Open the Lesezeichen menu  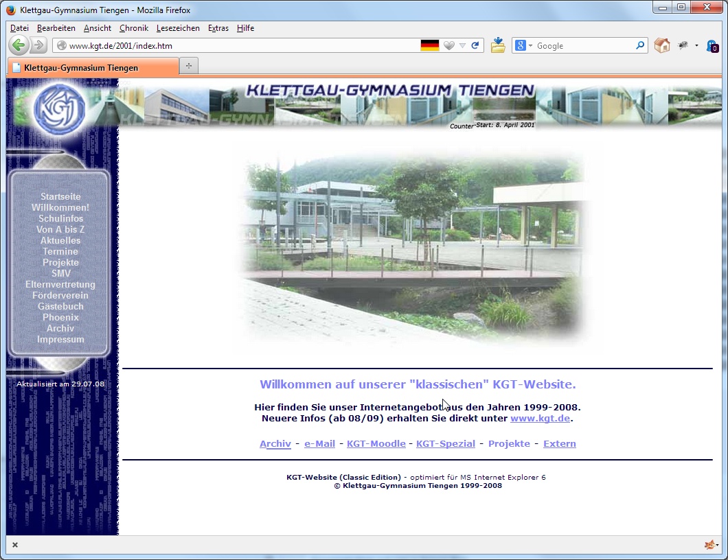(178, 28)
